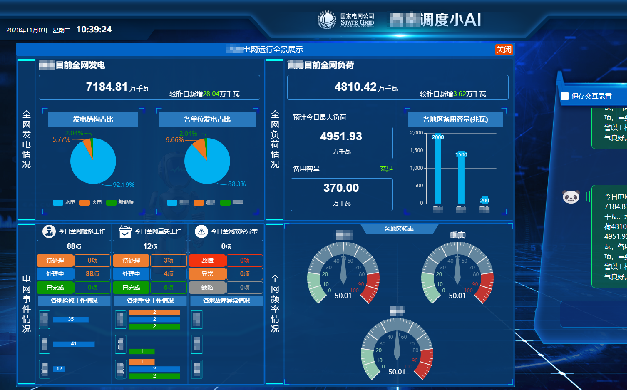Select the 各单位发电占比 chart header

[207, 119]
